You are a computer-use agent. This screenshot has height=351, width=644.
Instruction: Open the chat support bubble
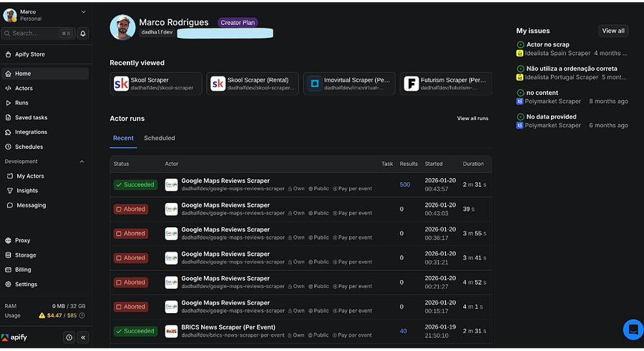(633, 330)
